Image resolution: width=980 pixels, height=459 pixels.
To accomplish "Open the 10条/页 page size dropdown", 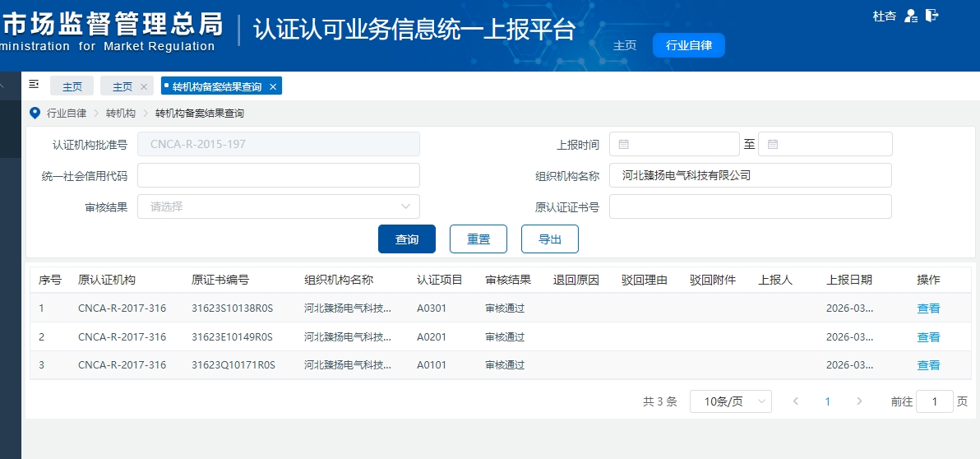I will (730, 401).
